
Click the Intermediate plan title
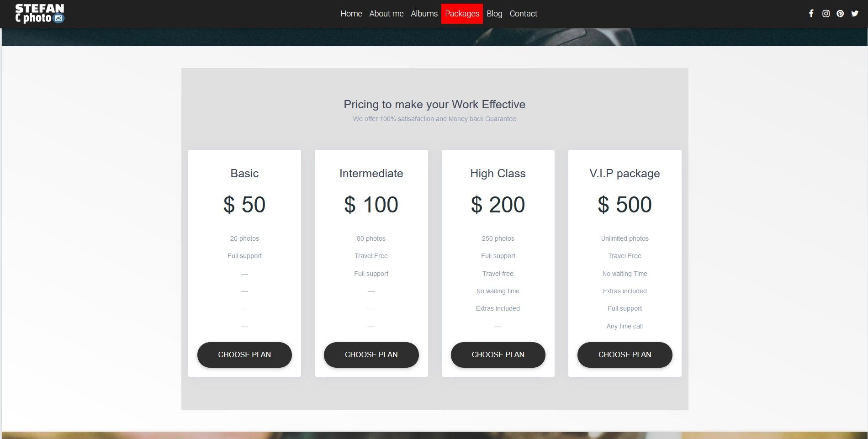tap(371, 174)
